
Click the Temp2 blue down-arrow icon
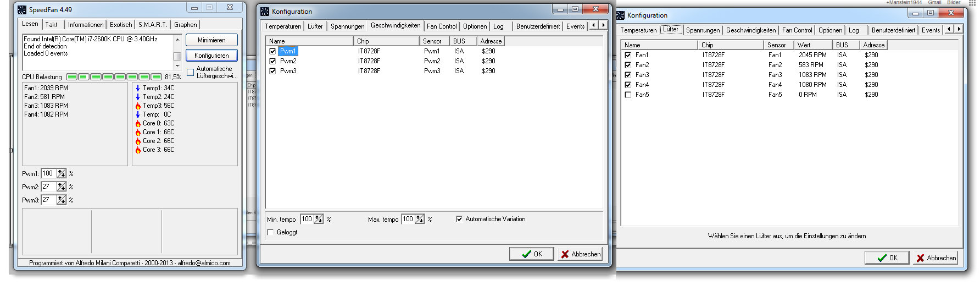(x=138, y=97)
